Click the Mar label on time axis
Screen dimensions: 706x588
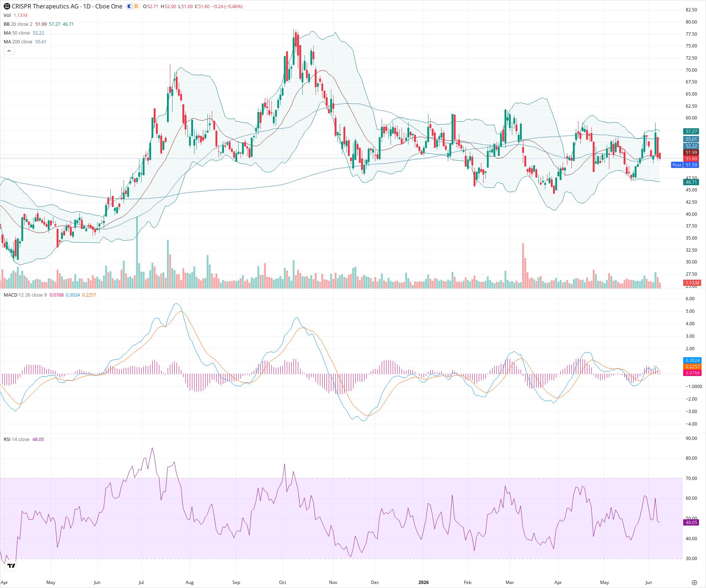pos(510,582)
